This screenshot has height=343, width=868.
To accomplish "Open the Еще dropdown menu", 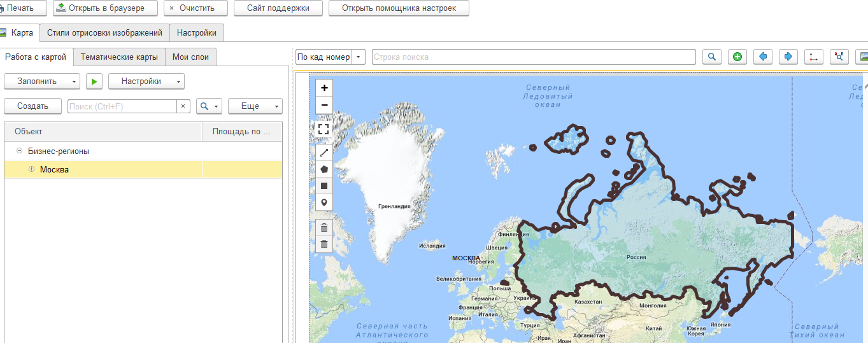I will [255, 106].
